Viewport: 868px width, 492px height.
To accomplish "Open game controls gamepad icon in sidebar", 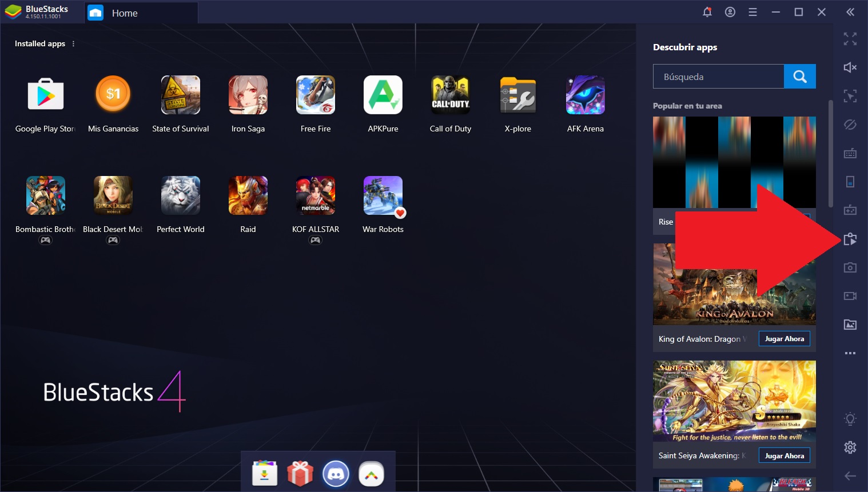I will tap(850, 210).
